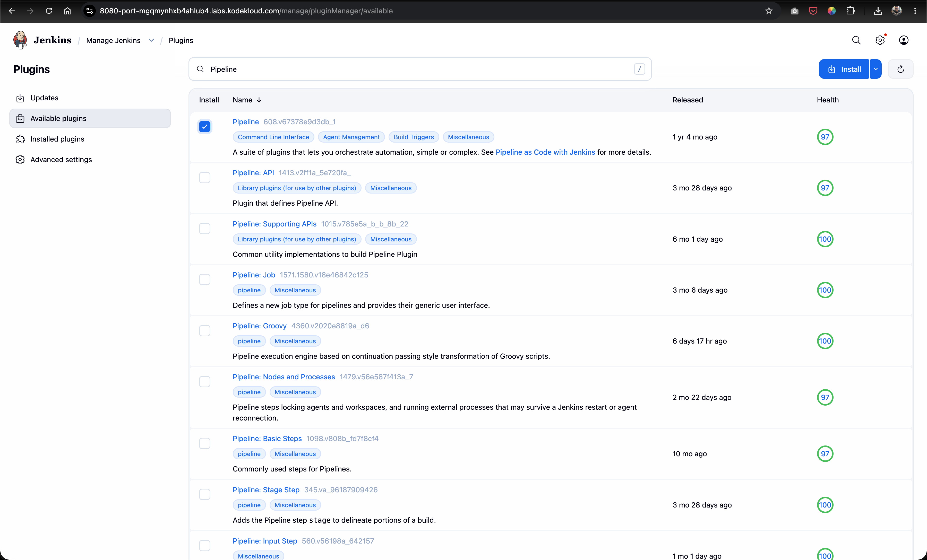Open the Pipeline: Input Step plugin link

click(x=265, y=541)
